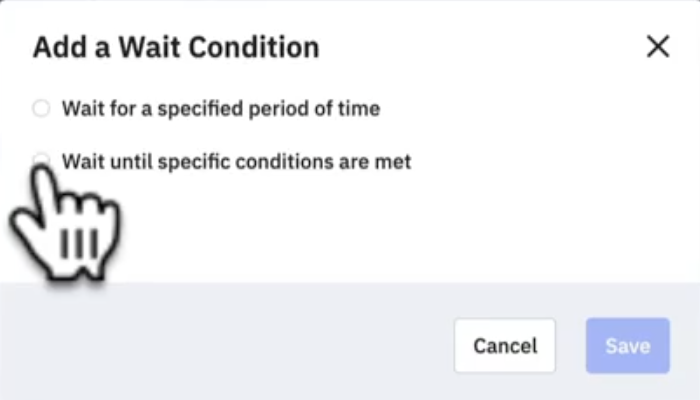This screenshot has width=700, height=400.
Task: Hit the blue Save button in footer
Action: pos(627,346)
